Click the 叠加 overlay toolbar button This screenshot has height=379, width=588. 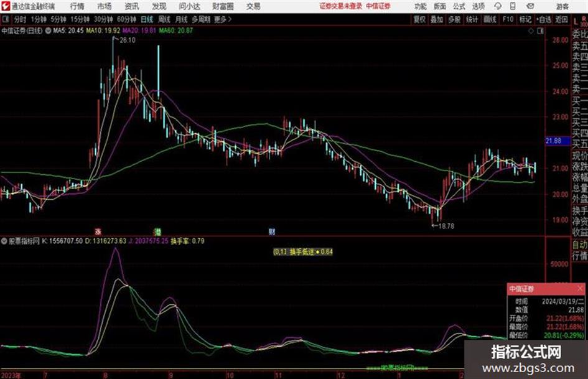click(437, 19)
